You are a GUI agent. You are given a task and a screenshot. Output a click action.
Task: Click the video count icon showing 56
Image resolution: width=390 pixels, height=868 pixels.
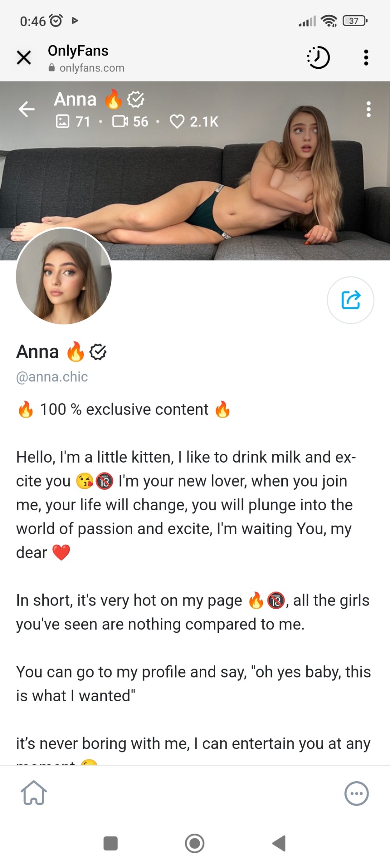pyautogui.click(x=120, y=121)
